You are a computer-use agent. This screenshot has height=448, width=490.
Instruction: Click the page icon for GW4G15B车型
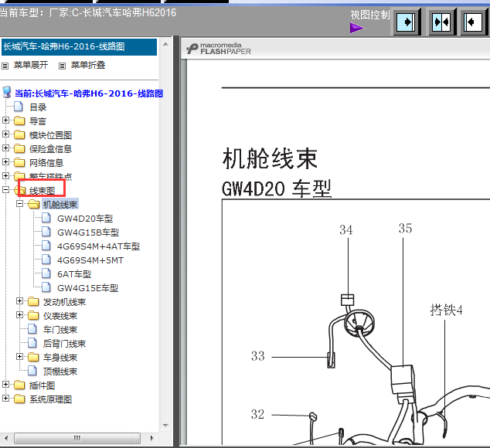coord(46,232)
